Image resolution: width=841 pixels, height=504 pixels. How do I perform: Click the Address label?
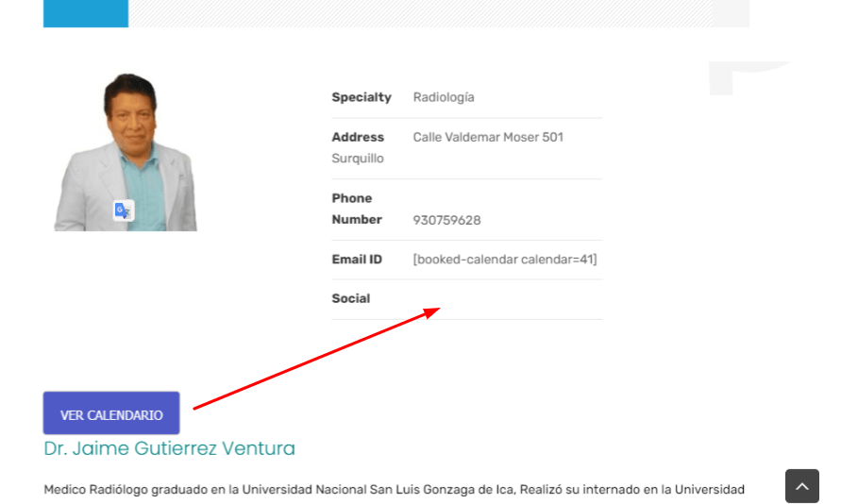coord(358,137)
